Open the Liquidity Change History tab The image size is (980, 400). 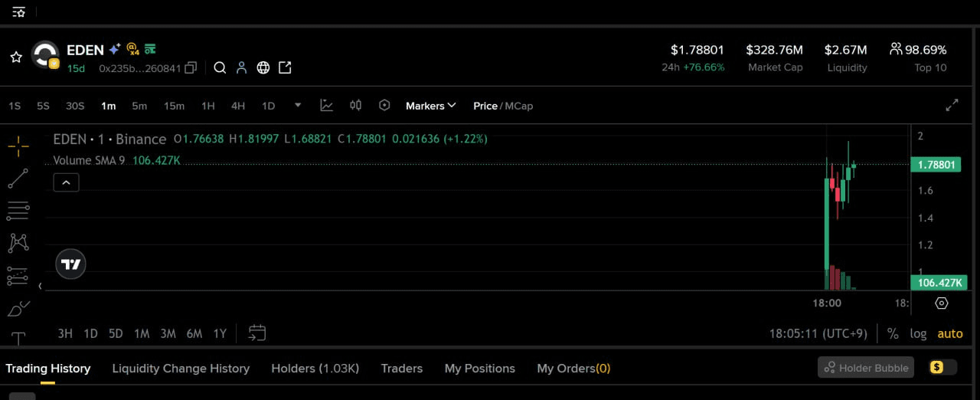pyautogui.click(x=181, y=369)
